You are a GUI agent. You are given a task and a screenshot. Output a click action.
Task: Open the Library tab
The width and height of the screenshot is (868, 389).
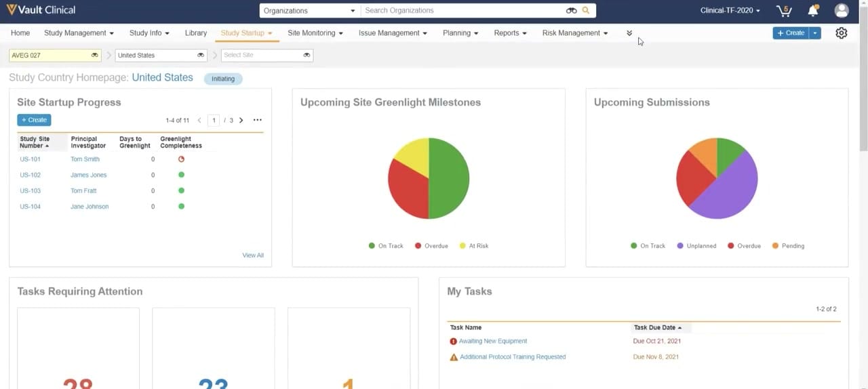(x=196, y=33)
